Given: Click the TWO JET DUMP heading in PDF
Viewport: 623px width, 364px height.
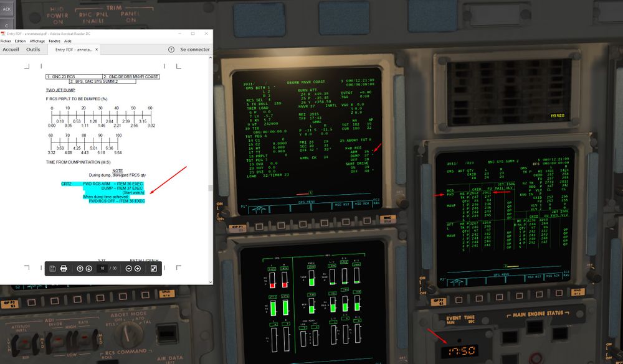Looking at the screenshot, I should point(60,90).
